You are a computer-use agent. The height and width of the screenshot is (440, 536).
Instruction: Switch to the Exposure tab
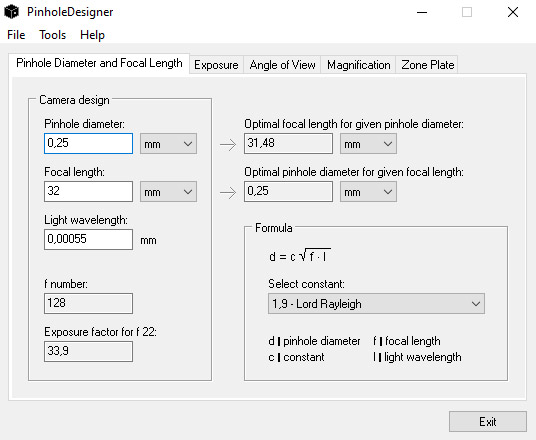(x=216, y=65)
